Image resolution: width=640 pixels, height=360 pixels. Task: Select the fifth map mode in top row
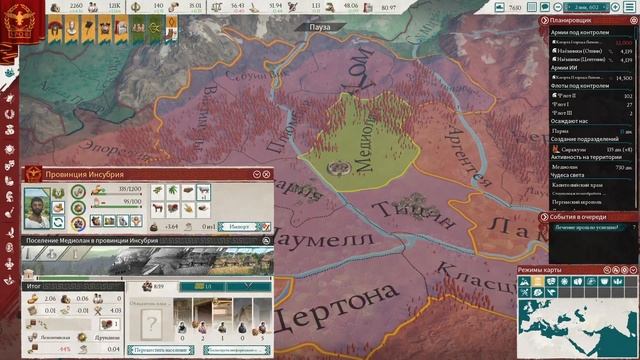pos(578,282)
